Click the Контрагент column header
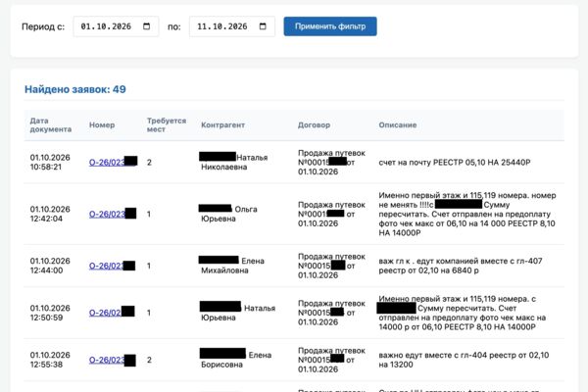Viewport: 588px width, 392px height. [x=222, y=124]
